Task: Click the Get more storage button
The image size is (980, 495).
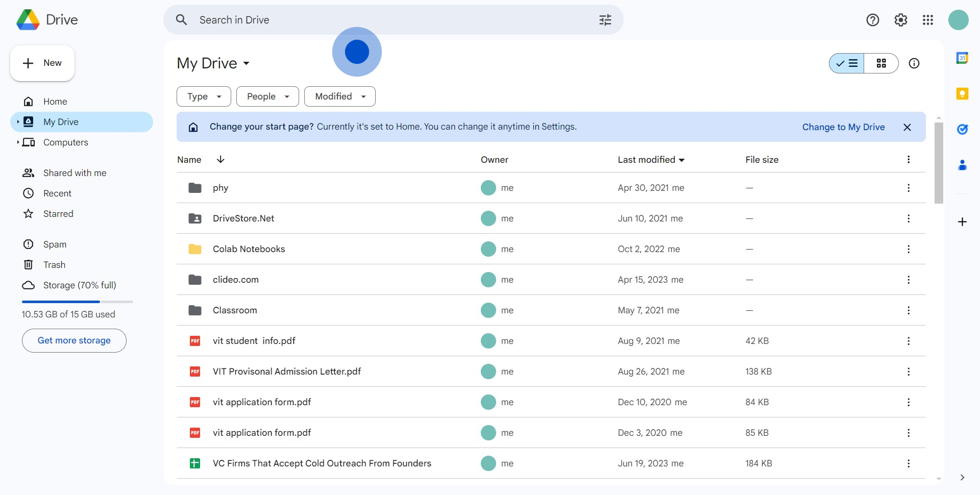Action: 74,340
